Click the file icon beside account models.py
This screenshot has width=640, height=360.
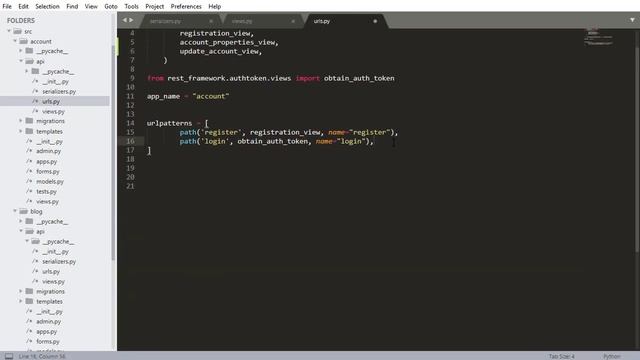coord(29,181)
